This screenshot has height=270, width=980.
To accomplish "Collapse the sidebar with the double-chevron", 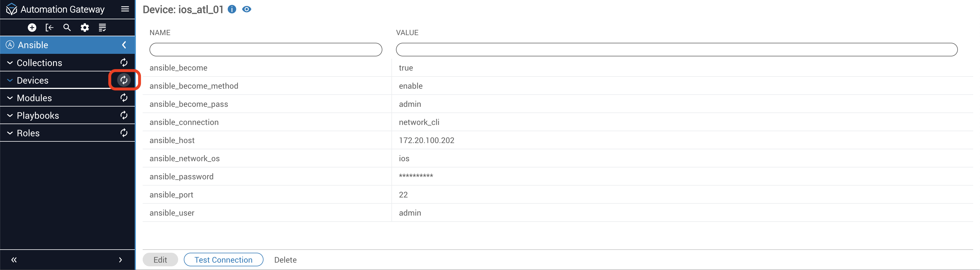I will (14, 260).
